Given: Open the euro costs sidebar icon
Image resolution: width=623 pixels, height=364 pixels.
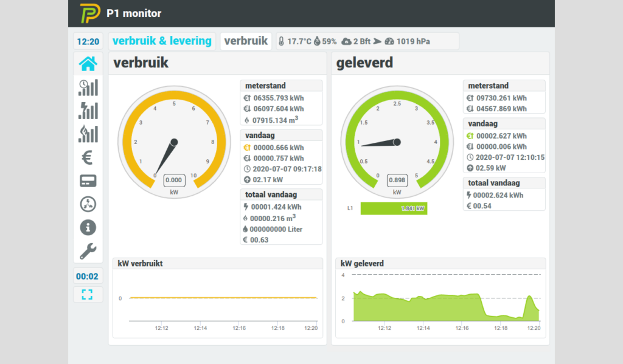Looking at the screenshot, I should (88, 157).
